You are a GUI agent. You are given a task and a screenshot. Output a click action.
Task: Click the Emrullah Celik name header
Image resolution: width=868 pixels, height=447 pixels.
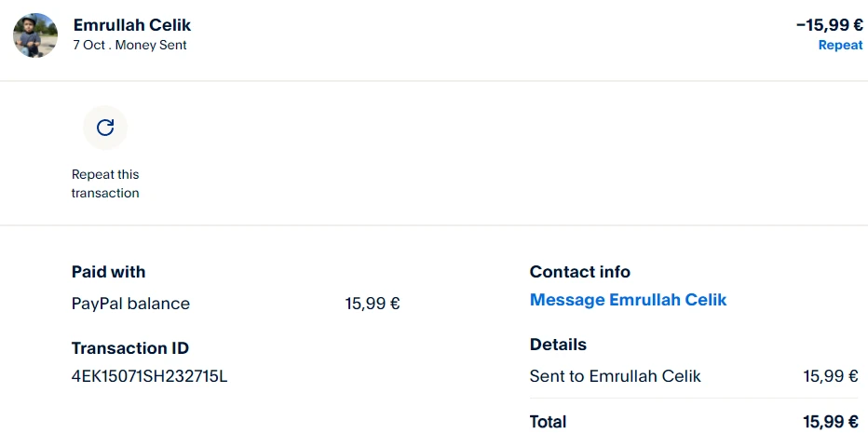[132, 25]
